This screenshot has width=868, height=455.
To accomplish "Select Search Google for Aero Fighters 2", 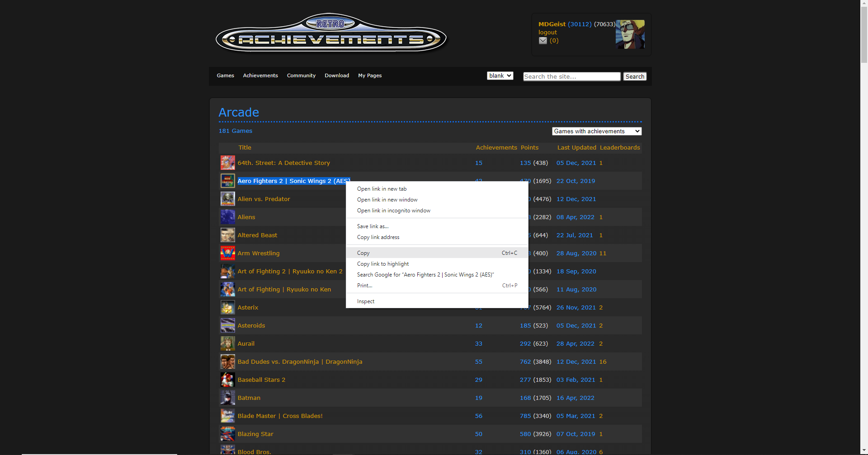I will (x=437, y=275).
